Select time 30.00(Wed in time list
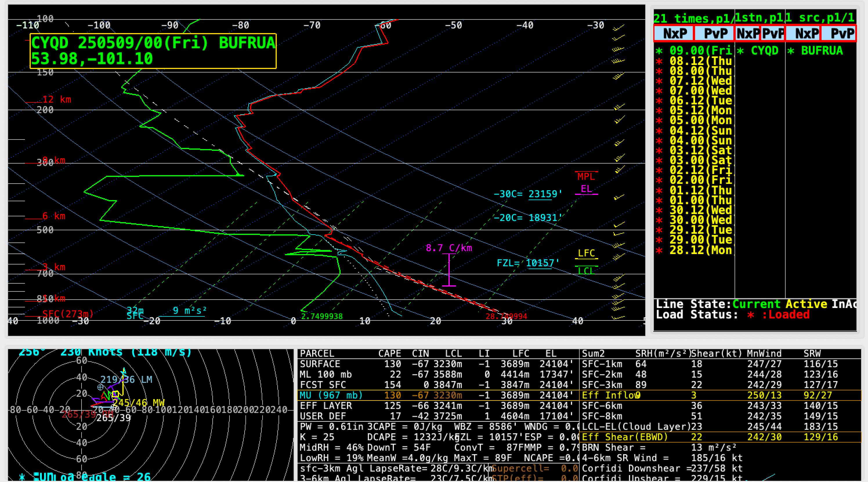The height and width of the screenshot is (482, 868). click(x=695, y=220)
